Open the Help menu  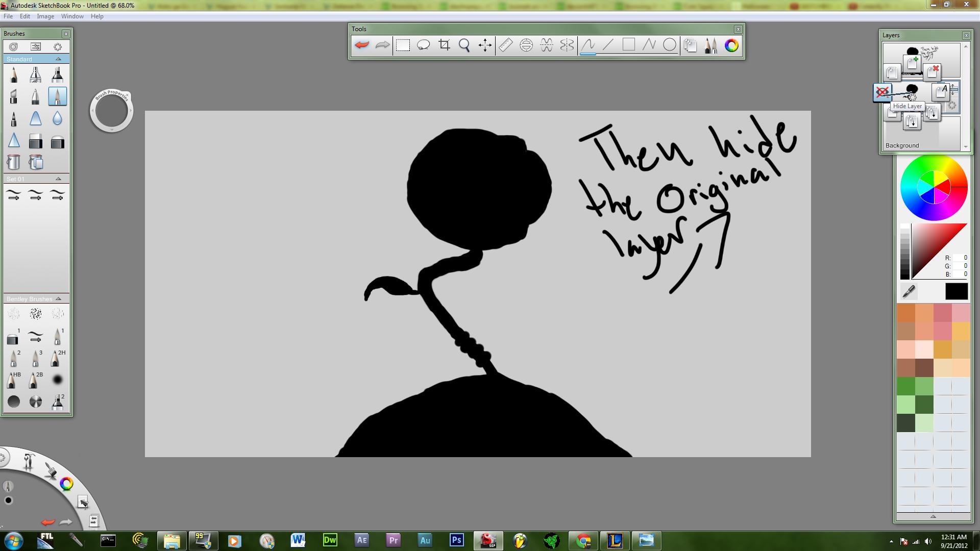pos(97,16)
